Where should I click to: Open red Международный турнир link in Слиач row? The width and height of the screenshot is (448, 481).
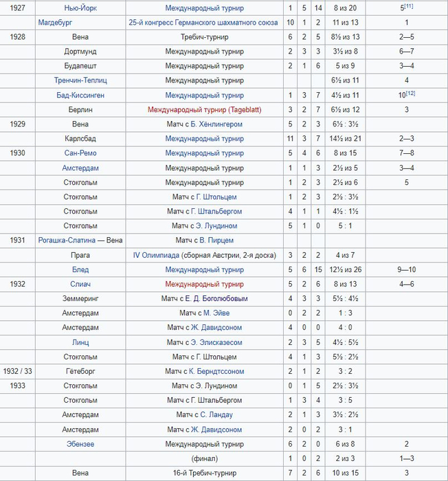coord(204,284)
